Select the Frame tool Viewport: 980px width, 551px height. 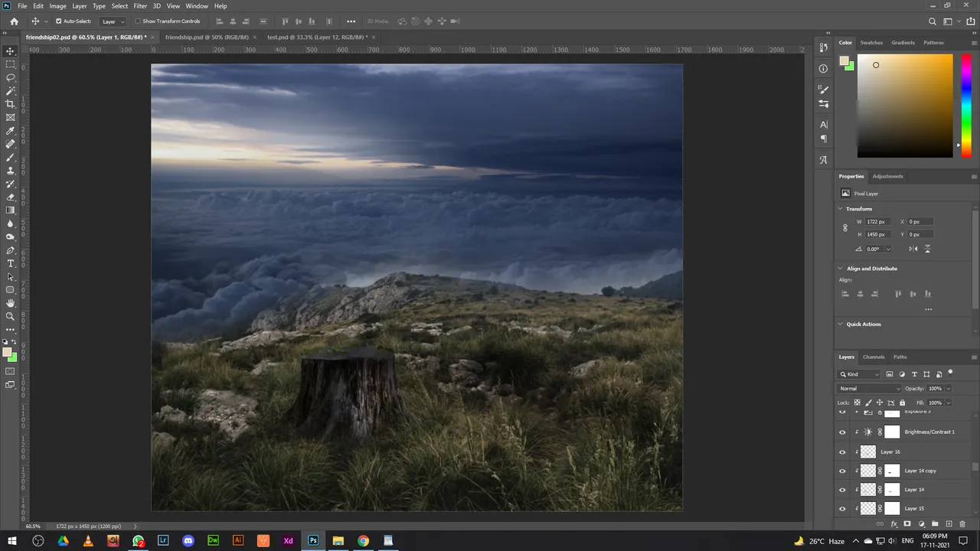[10, 117]
